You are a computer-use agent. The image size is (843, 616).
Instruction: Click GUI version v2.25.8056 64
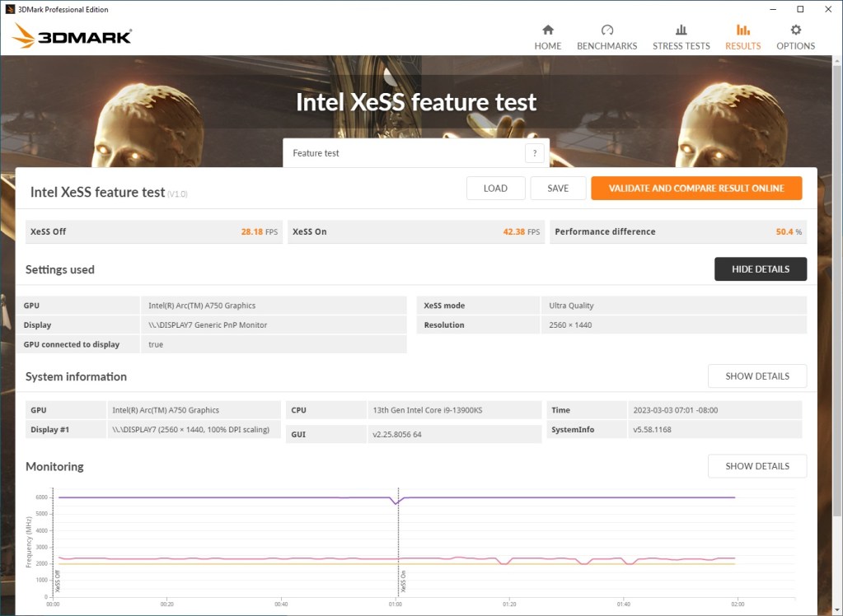[x=396, y=434]
